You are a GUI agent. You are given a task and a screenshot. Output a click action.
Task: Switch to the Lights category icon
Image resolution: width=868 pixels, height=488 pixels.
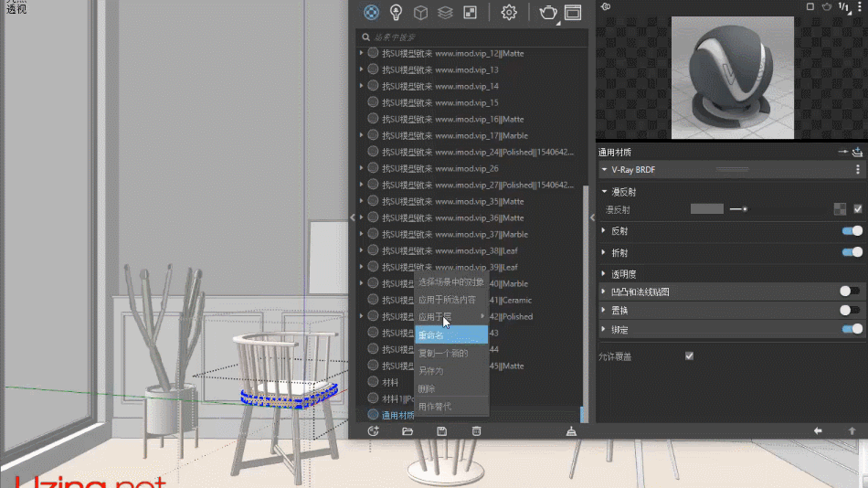click(396, 12)
